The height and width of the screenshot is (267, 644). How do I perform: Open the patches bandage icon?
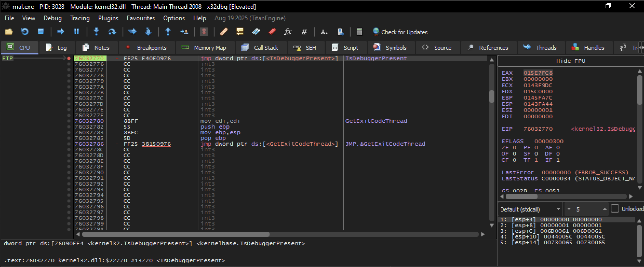tap(224, 32)
